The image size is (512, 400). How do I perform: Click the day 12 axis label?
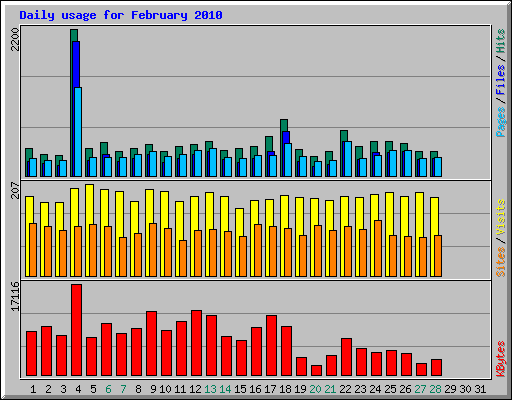[195, 389]
